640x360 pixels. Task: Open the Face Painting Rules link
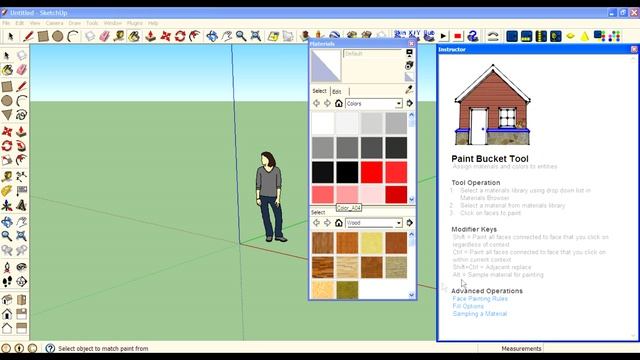pyautogui.click(x=480, y=299)
